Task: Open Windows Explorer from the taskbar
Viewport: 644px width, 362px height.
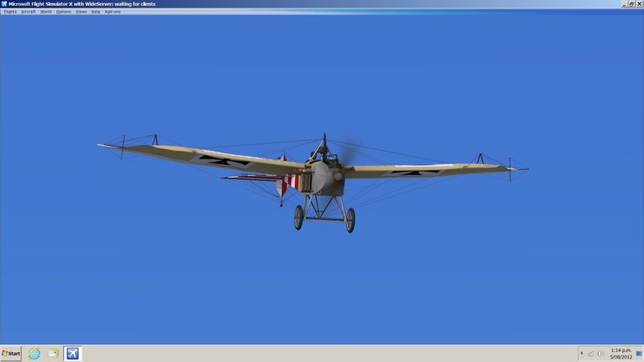Action: (53, 353)
